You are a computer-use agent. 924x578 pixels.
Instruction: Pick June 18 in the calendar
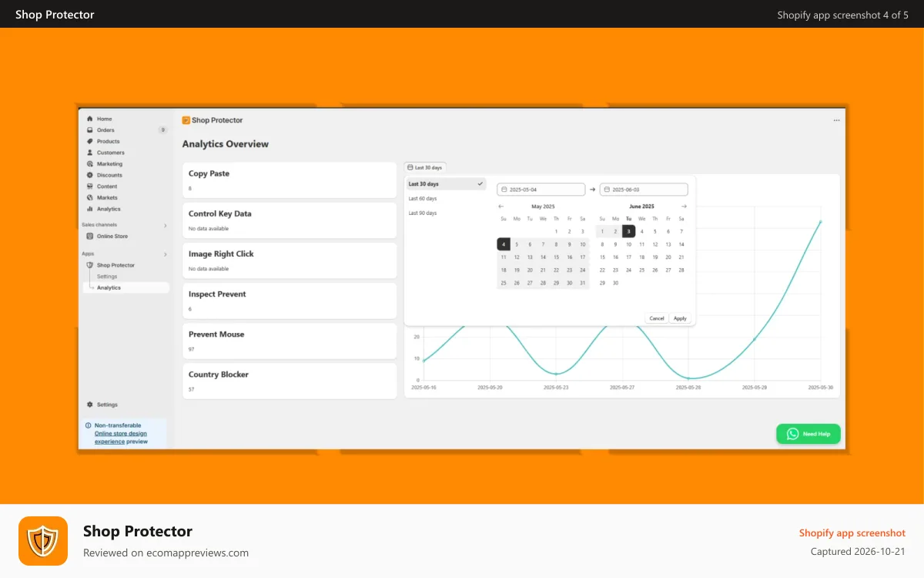click(641, 257)
